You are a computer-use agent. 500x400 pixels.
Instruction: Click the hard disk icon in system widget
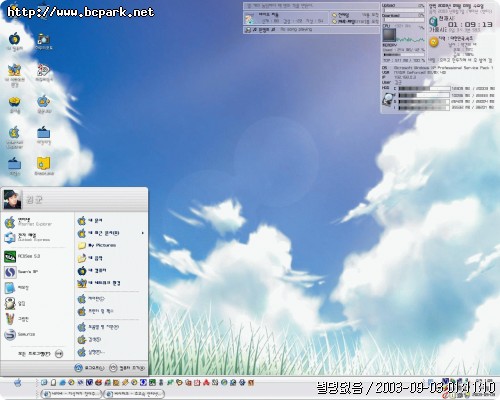click(388, 100)
